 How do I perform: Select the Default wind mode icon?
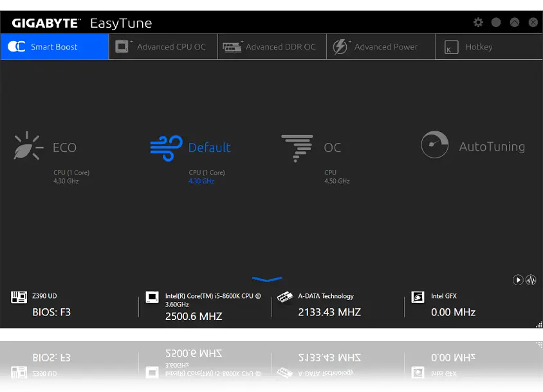coord(166,148)
